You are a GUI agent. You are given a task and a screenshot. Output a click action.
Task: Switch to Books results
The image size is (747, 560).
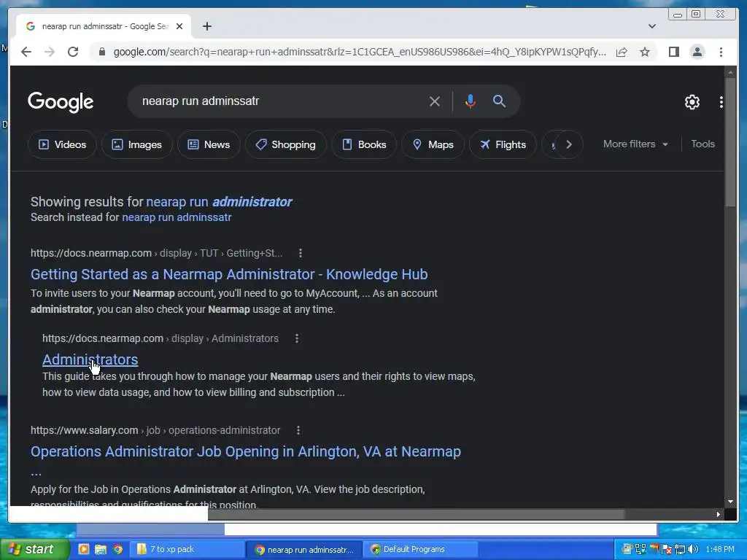coord(365,144)
